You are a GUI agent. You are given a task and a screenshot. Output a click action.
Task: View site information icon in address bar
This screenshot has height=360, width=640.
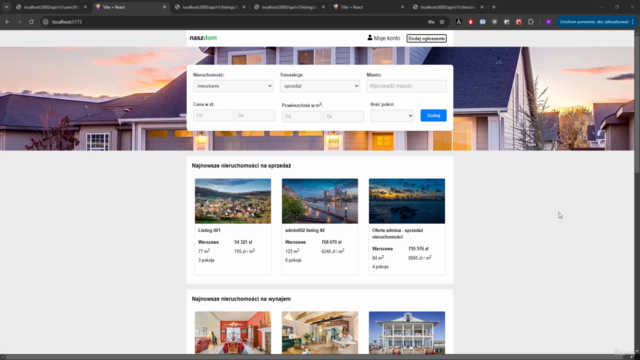(46, 22)
